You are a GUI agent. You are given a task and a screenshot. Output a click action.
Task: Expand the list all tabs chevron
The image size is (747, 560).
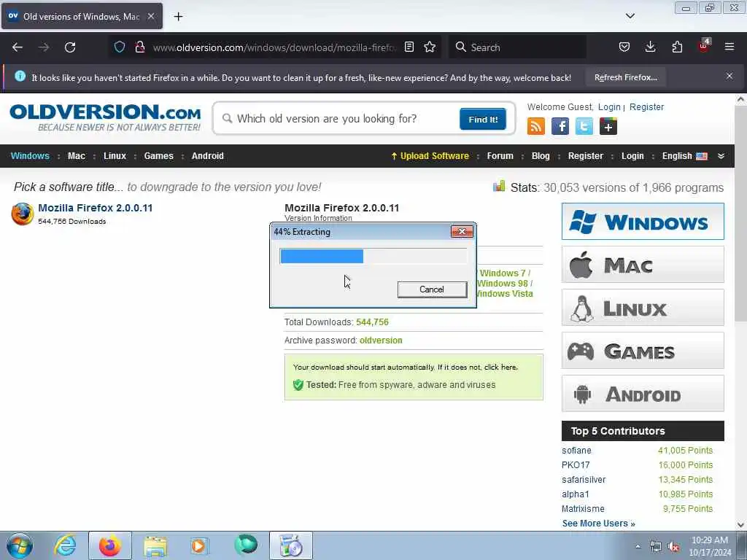(630, 16)
